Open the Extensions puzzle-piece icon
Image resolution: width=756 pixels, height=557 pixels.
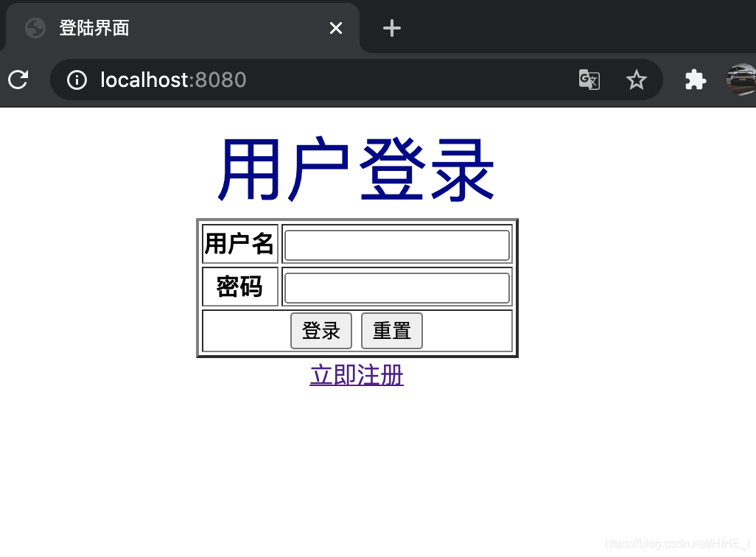click(x=696, y=80)
